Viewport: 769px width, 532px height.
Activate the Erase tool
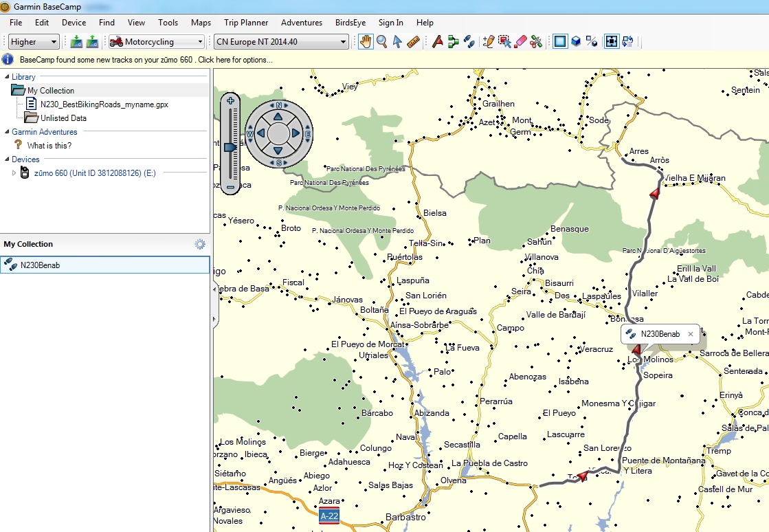click(521, 42)
